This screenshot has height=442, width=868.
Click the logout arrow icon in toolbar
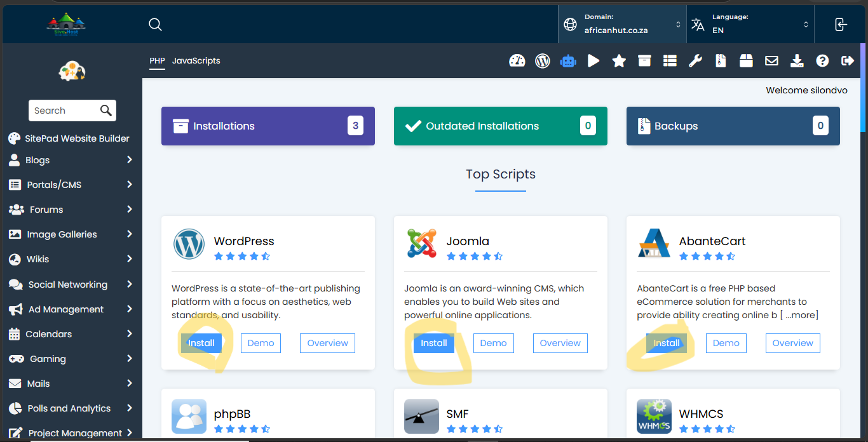tap(848, 60)
